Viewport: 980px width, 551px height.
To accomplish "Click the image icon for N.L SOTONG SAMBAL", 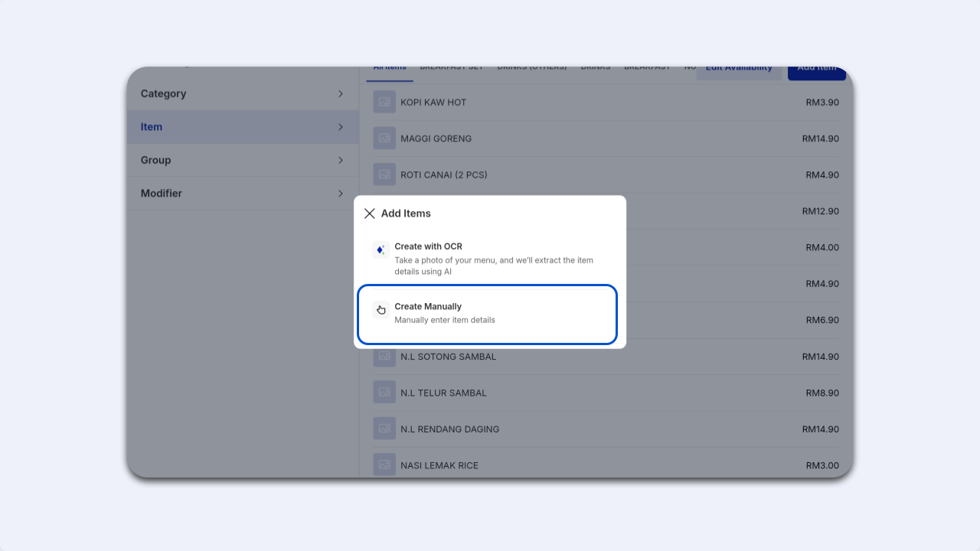I will click(x=384, y=357).
